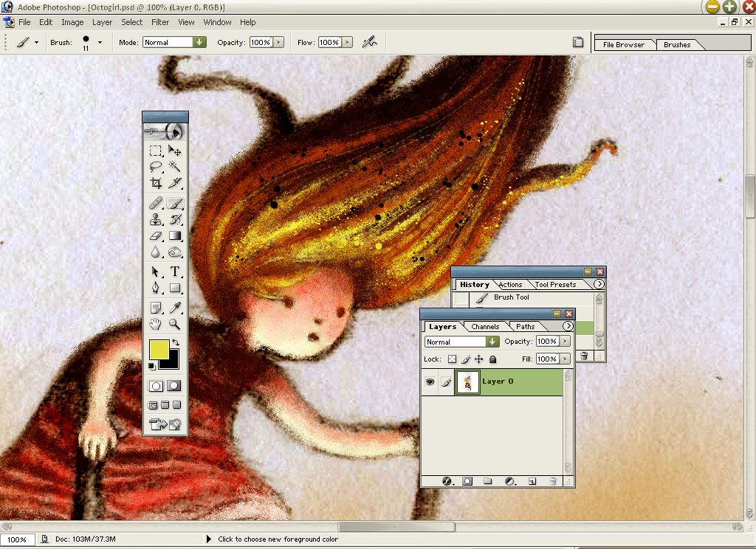Open the Filter menu
The height and width of the screenshot is (549, 756).
[x=160, y=22]
